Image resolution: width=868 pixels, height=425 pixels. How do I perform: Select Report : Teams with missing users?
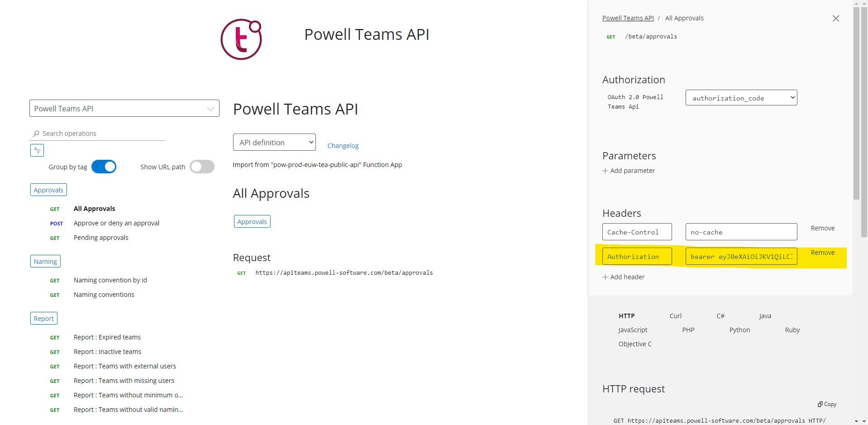pos(124,381)
